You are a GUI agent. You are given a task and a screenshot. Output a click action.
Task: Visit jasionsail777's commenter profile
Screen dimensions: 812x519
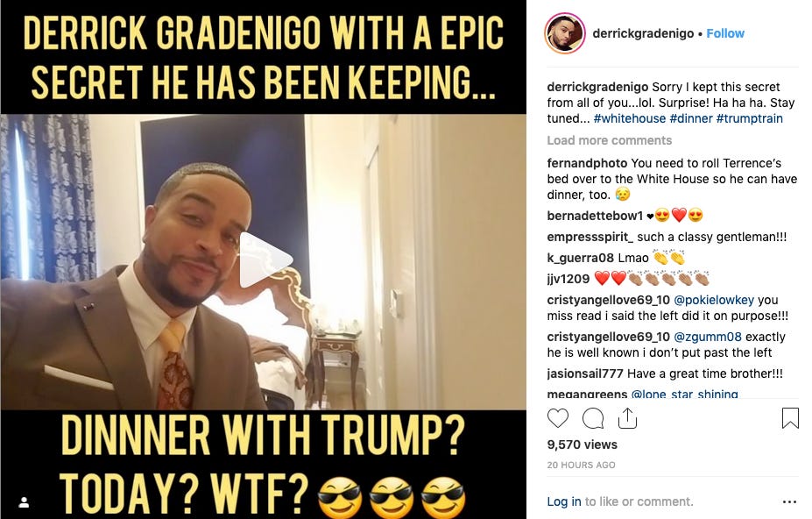click(585, 373)
